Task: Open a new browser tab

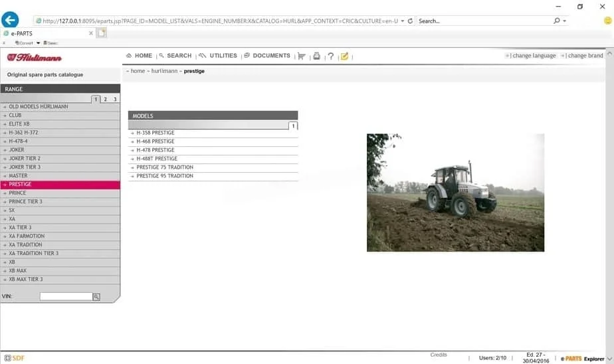Action: coord(102,33)
